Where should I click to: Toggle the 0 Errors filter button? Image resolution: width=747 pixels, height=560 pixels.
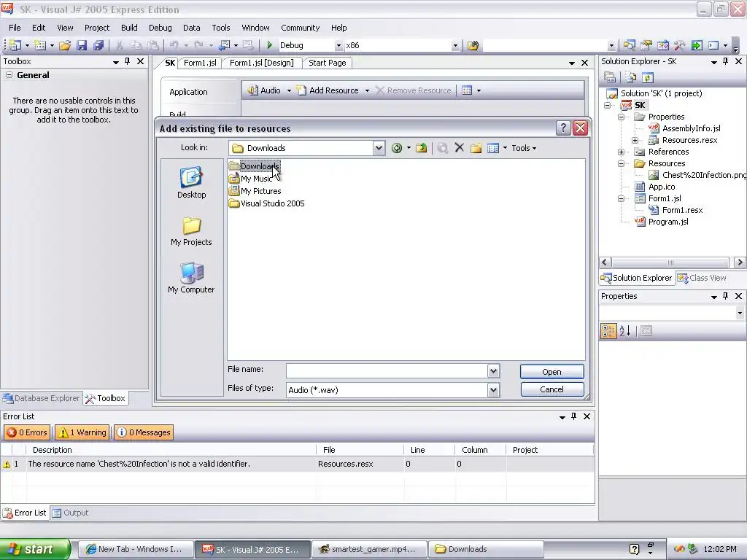pyautogui.click(x=27, y=432)
